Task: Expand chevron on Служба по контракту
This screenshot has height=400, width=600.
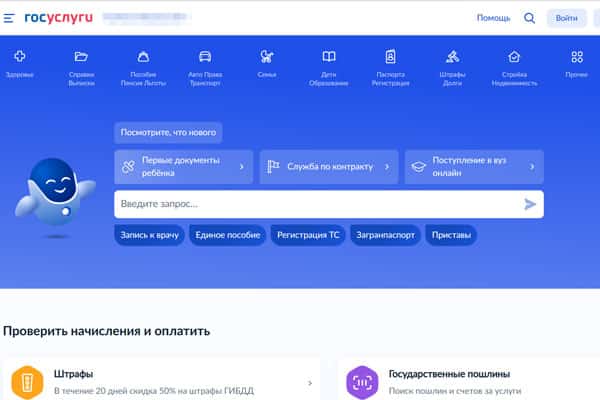Action: click(x=387, y=167)
